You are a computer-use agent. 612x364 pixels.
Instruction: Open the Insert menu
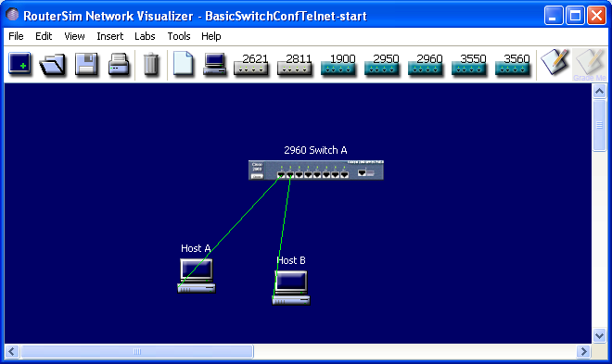(110, 36)
